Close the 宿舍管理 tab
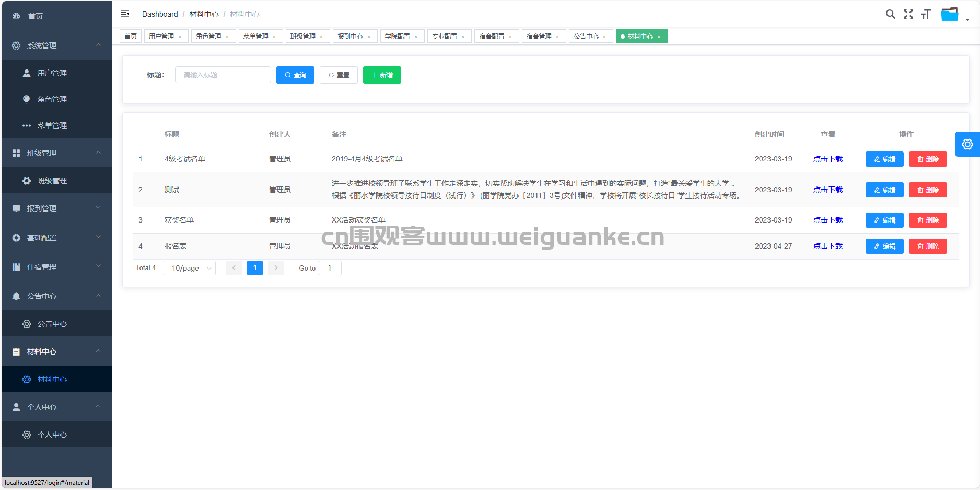Screen dimensions: 980x490 (557, 37)
